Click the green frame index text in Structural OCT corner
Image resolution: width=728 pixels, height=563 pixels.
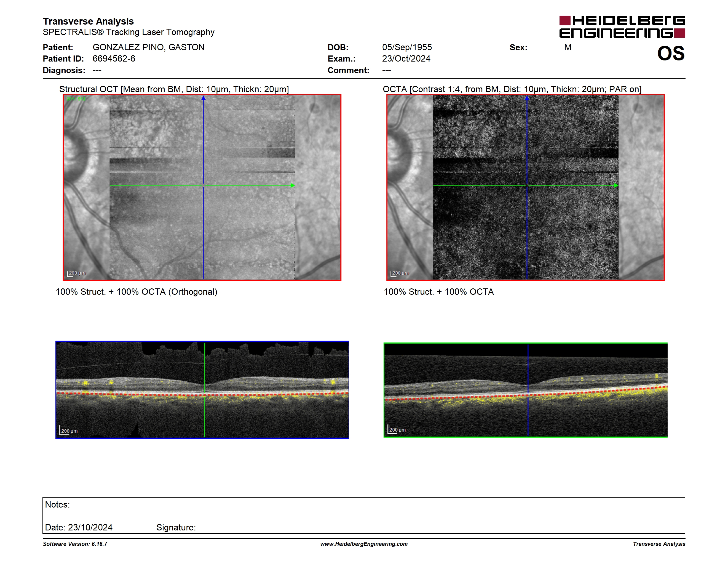(76, 99)
